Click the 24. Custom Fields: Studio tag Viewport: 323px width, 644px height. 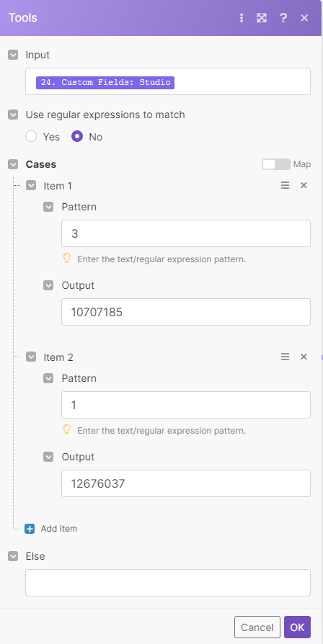(105, 83)
